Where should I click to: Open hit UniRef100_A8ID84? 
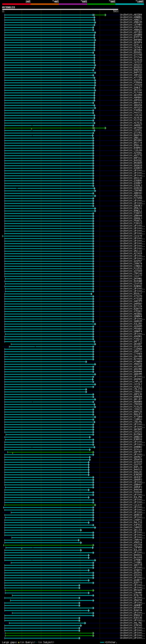click(131, 15)
